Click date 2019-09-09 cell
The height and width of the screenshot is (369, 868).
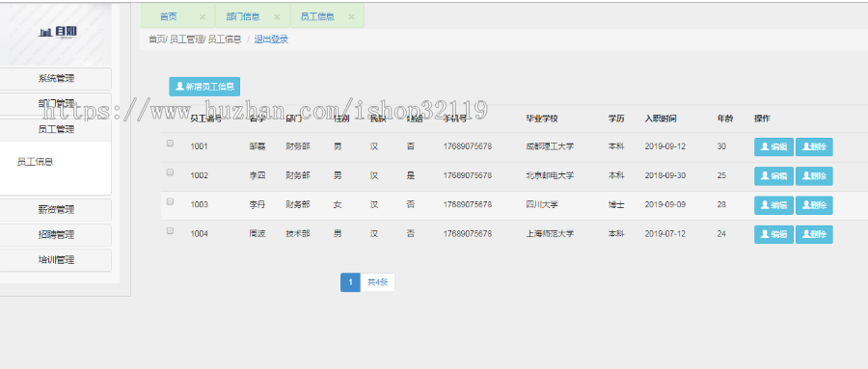click(x=665, y=204)
